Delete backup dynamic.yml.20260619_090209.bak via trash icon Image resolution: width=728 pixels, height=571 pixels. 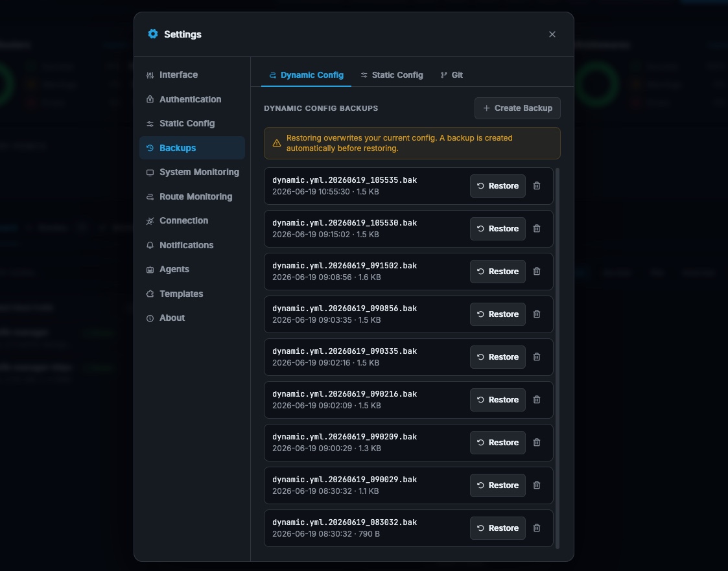click(x=536, y=442)
